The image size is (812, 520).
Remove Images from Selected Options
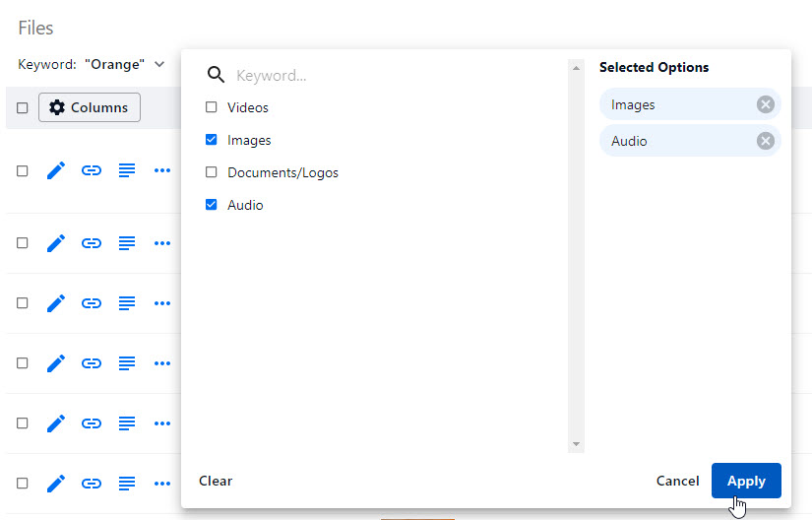[765, 104]
